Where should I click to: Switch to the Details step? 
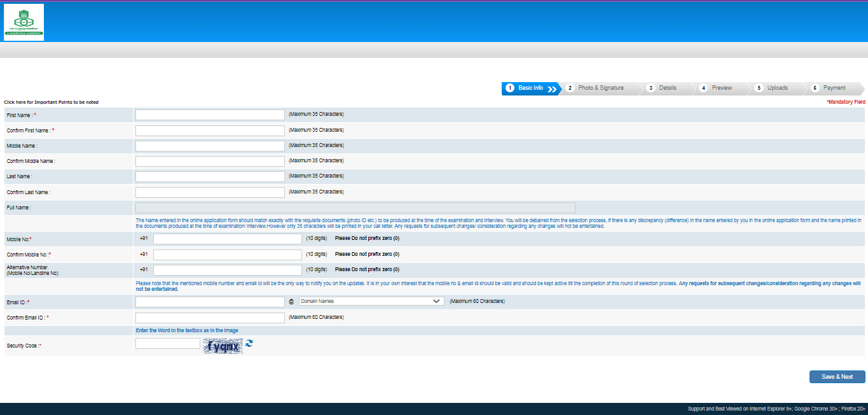pyautogui.click(x=667, y=88)
